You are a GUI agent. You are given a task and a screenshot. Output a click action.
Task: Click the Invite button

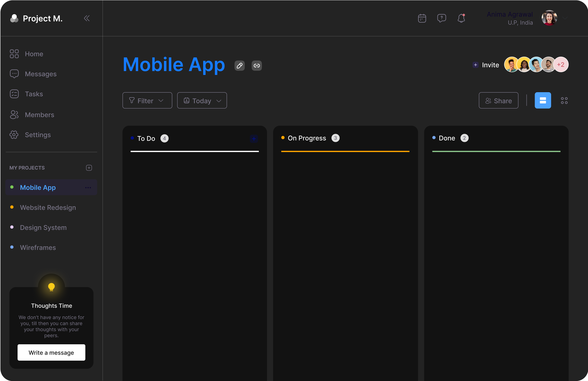point(486,65)
